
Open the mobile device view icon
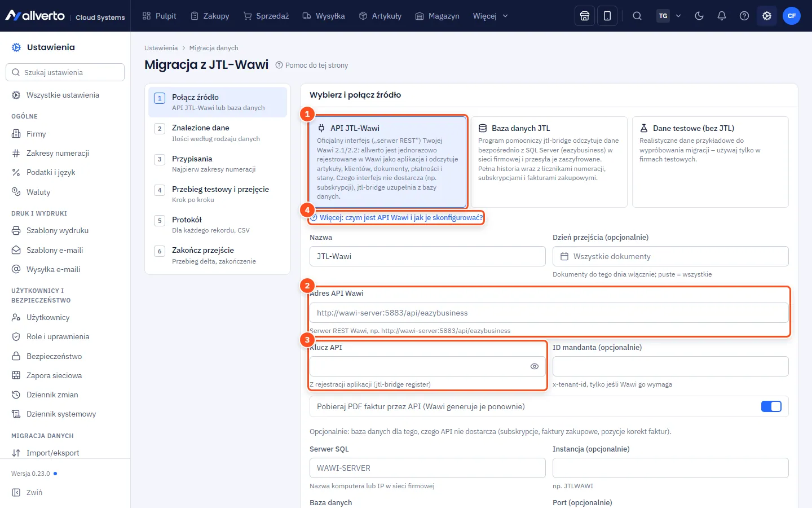607,16
